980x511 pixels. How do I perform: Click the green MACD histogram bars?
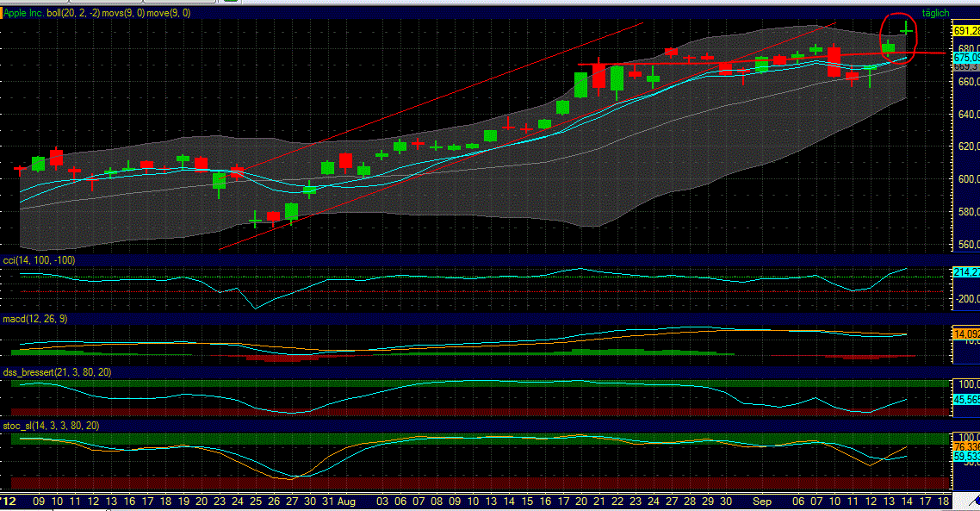tap(646, 353)
